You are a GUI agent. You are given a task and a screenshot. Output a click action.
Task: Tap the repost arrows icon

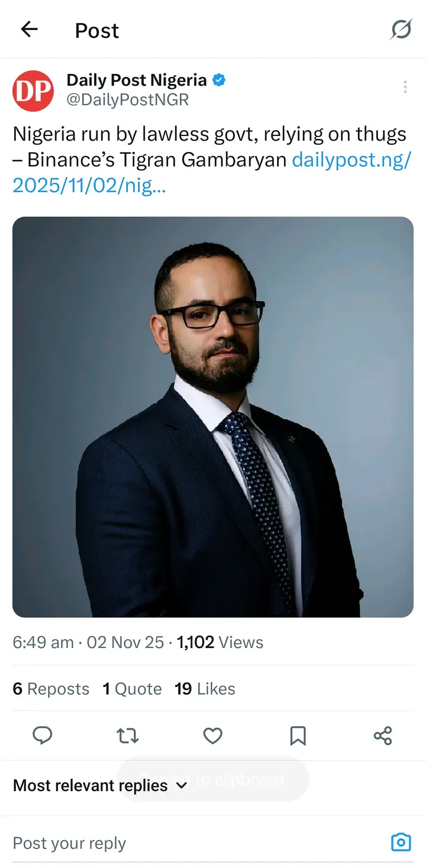127,736
